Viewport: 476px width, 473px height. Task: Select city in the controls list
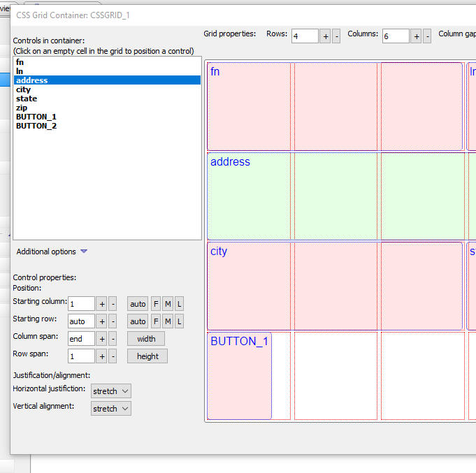click(x=107, y=89)
